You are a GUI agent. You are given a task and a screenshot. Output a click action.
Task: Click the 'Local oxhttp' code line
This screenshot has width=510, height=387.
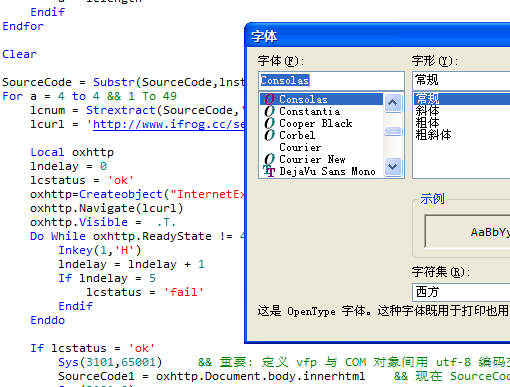click(72, 152)
